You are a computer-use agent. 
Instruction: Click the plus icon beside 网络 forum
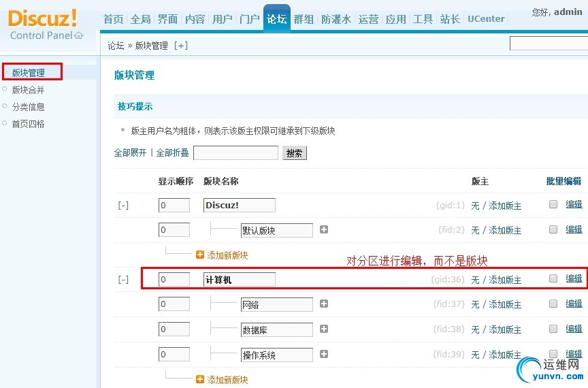pos(324,304)
